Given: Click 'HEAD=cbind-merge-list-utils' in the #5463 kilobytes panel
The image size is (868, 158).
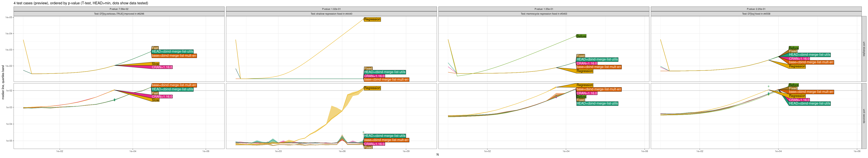Looking at the screenshot, I should pos(597,59).
